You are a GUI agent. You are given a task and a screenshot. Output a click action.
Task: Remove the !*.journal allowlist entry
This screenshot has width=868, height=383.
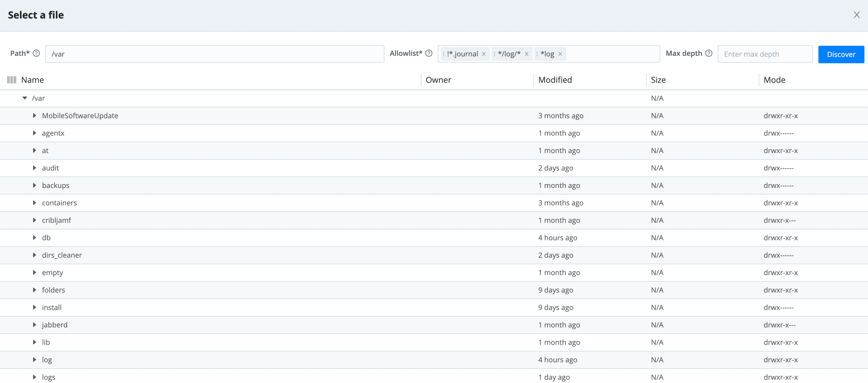484,54
